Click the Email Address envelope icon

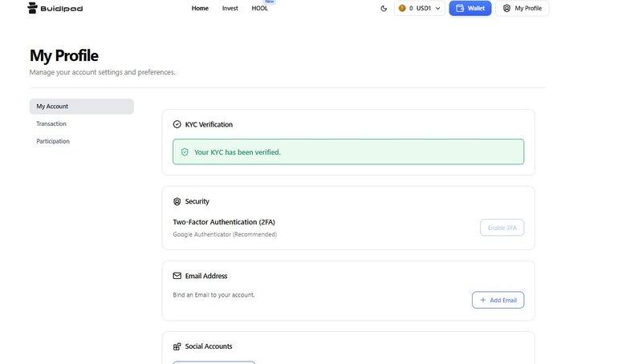pos(177,276)
